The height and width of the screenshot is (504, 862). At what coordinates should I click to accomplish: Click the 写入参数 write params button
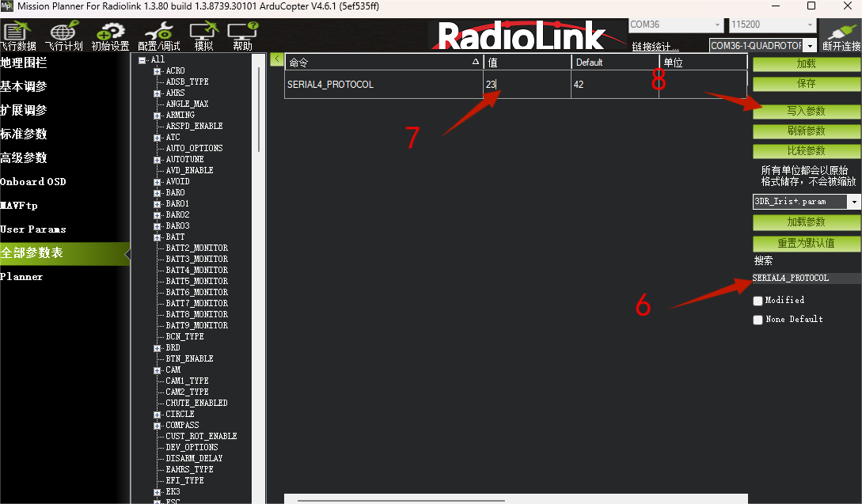tap(806, 111)
